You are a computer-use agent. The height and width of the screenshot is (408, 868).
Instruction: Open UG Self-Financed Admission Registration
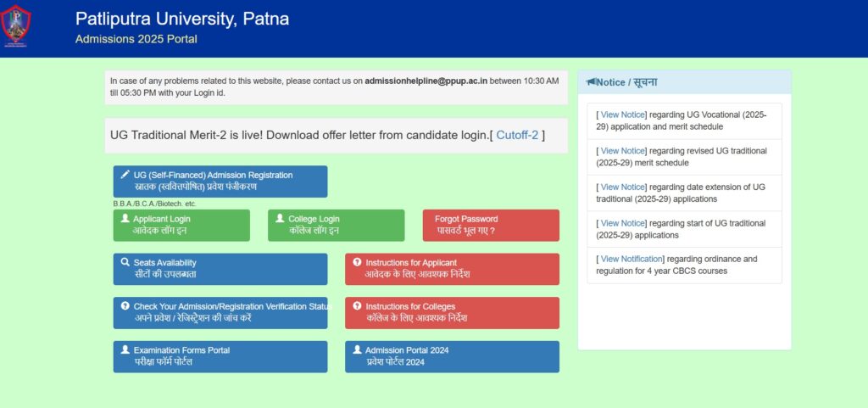[x=220, y=181]
